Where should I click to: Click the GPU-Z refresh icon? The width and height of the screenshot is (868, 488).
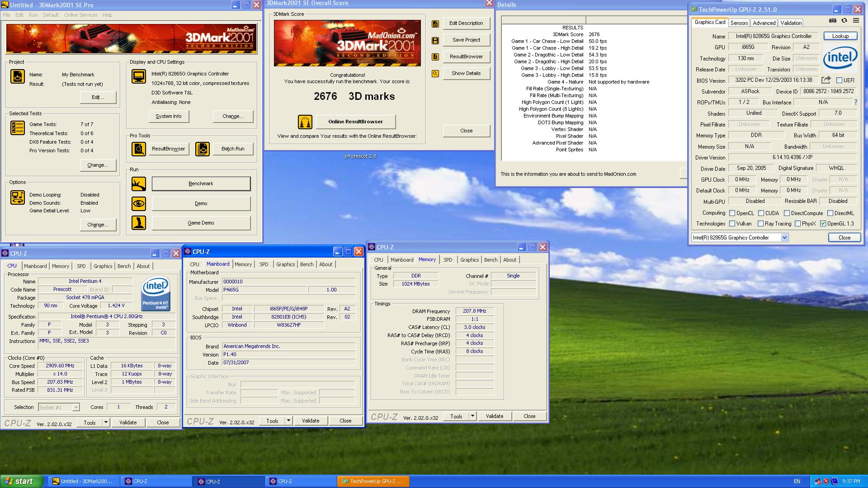(844, 21)
